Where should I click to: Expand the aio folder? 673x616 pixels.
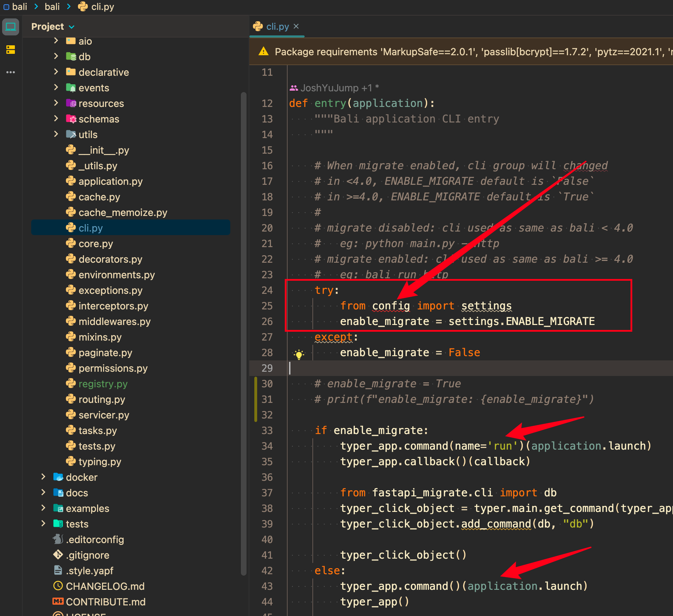click(x=56, y=41)
